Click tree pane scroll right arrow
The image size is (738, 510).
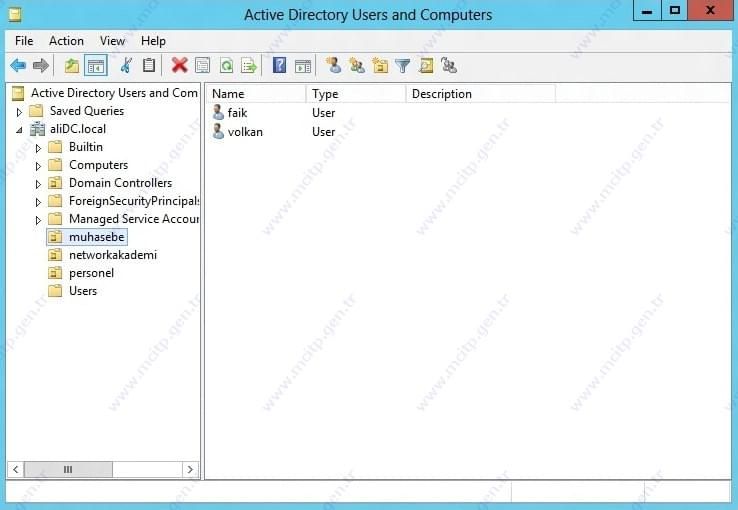point(190,469)
